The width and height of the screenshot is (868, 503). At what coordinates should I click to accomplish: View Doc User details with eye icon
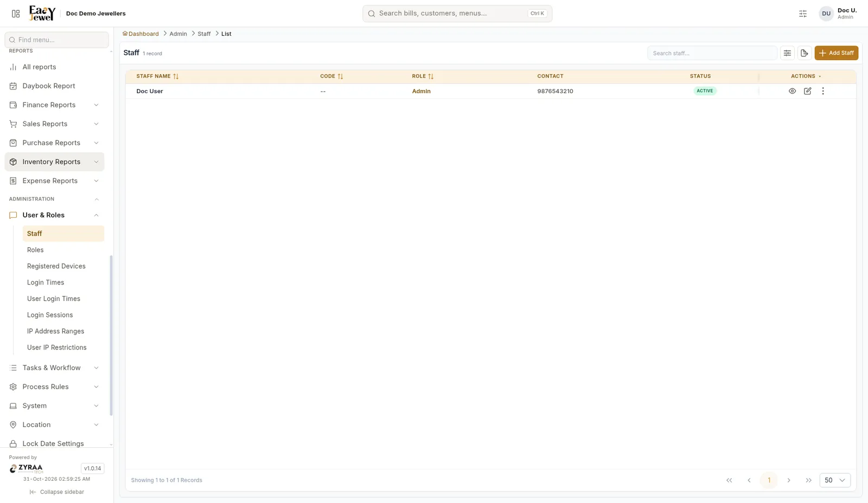792,91
